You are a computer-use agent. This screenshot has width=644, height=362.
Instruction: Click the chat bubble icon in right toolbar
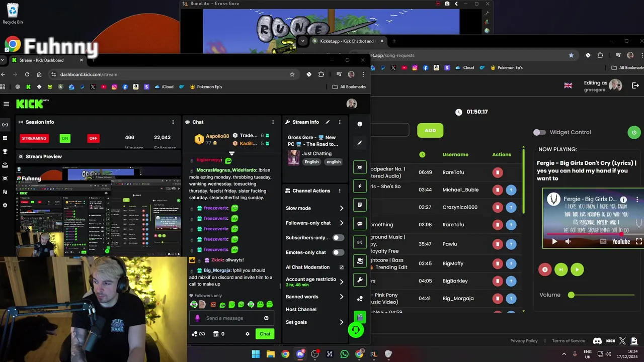point(360,224)
